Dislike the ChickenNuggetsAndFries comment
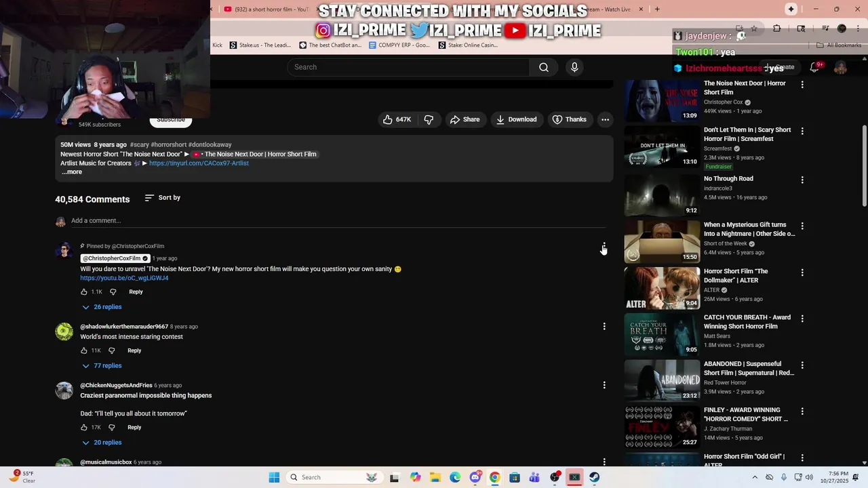 (x=112, y=428)
